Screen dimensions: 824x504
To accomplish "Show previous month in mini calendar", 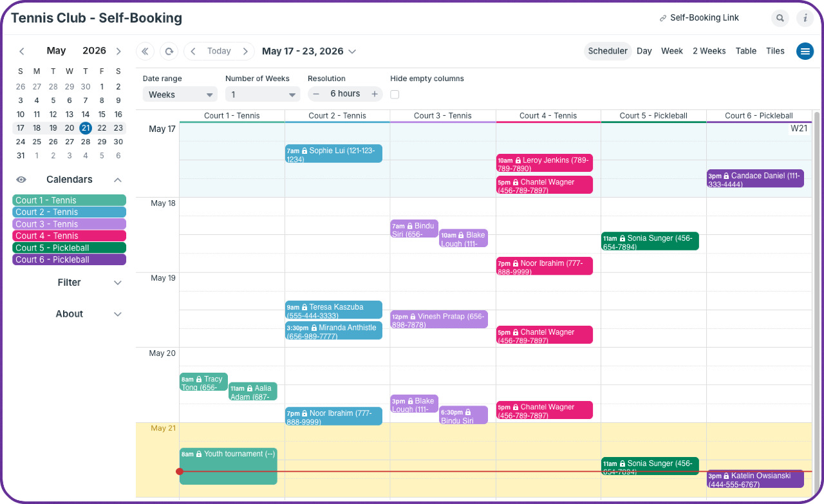I will 22,51.
